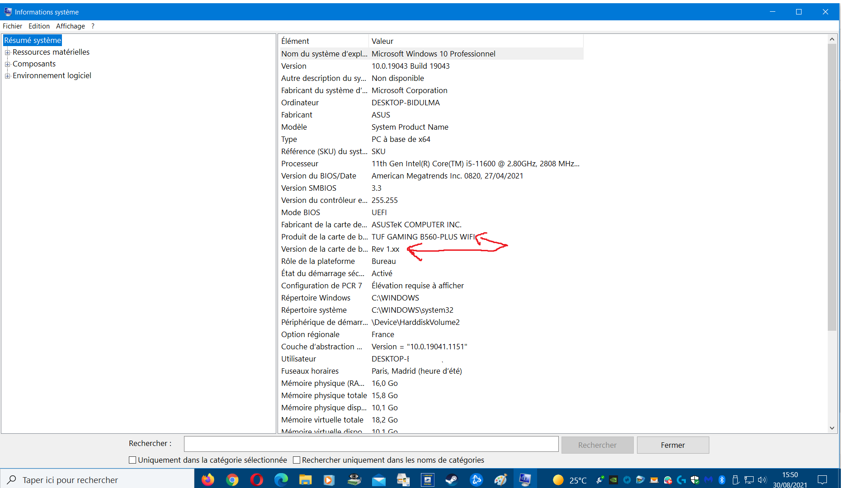Select the Version du BIOS/Date row
The image size is (868, 488).
pyautogui.click(x=431, y=176)
